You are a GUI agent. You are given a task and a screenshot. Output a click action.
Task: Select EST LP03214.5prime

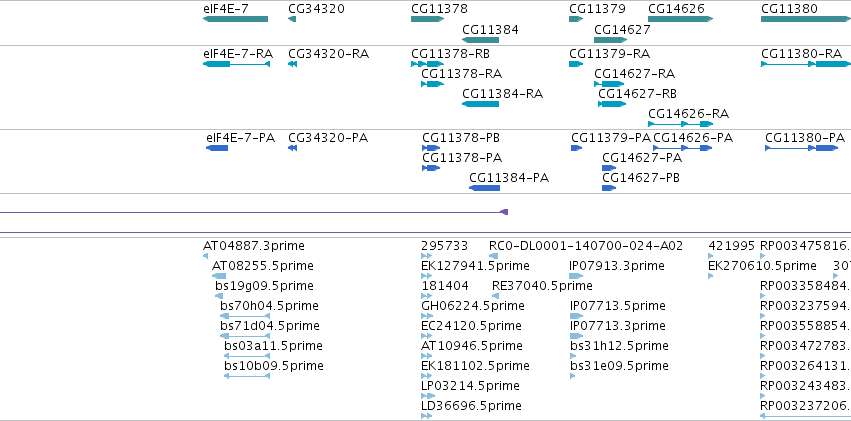click(427, 396)
